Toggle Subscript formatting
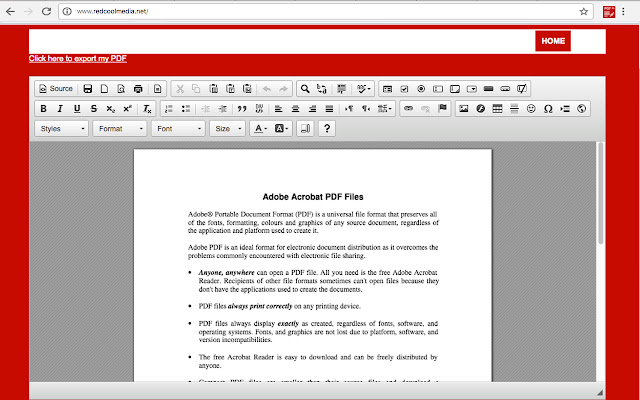The width and height of the screenshot is (640, 400). 111,109
